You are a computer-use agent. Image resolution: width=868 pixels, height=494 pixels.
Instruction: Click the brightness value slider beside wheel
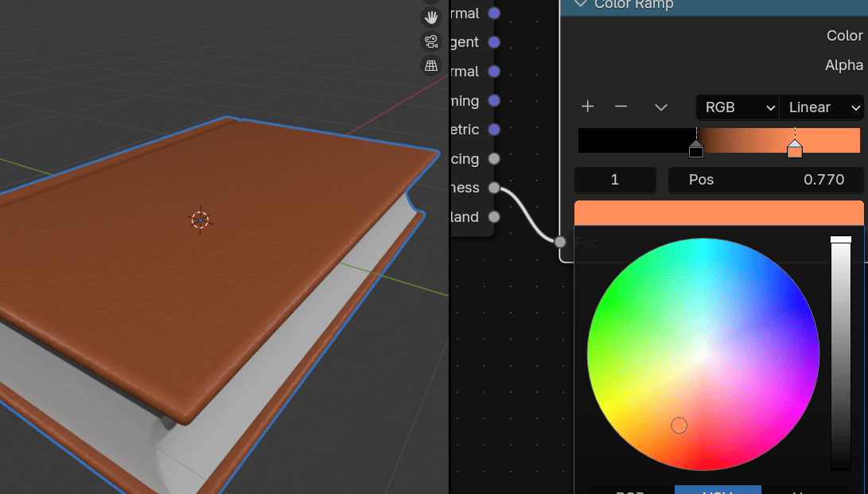point(840,353)
